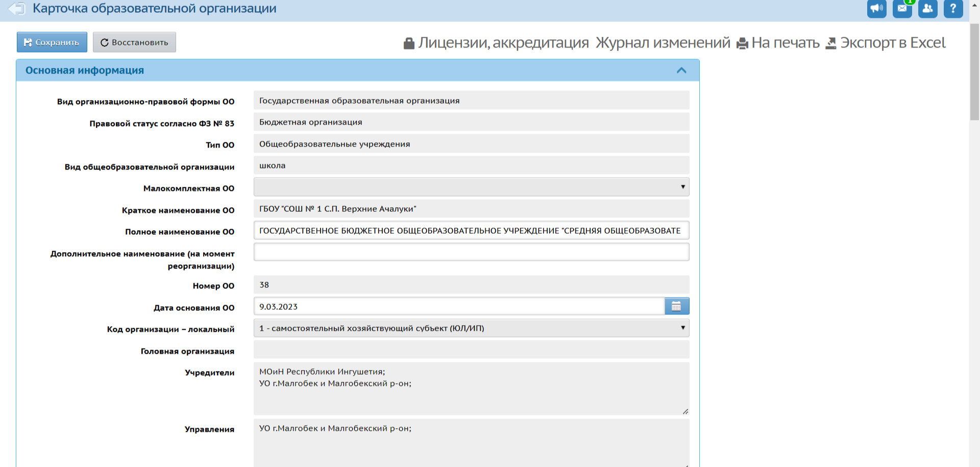Click the На печать link
The height and width of the screenshot is (467, 980).
click(778, 43)
